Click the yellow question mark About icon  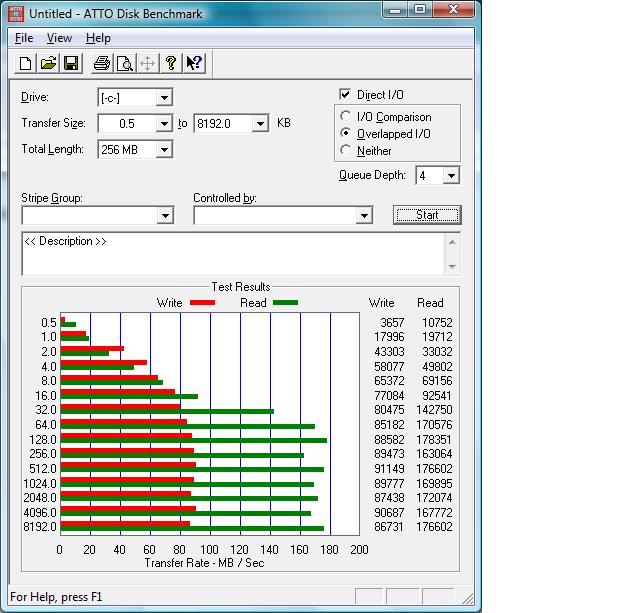171,63
